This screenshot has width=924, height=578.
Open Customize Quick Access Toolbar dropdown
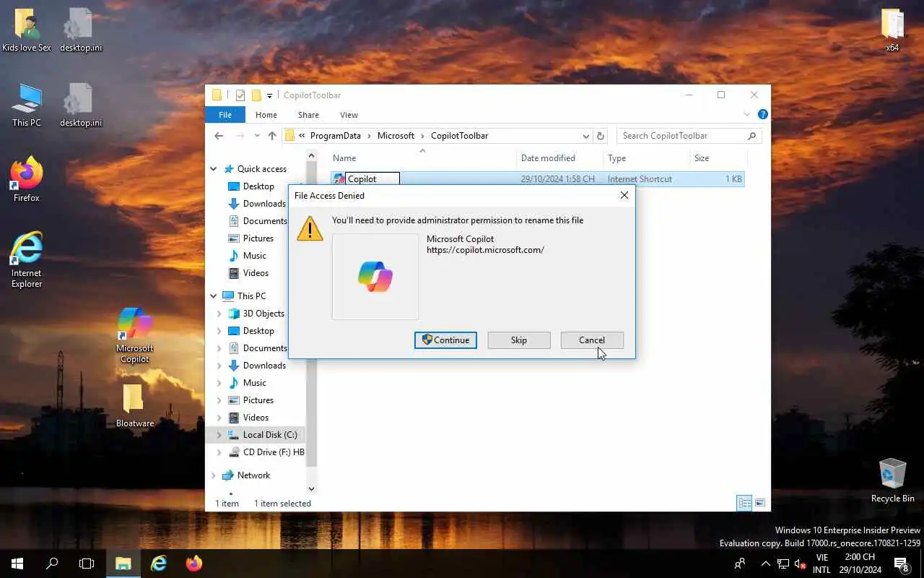coord(269,95)
